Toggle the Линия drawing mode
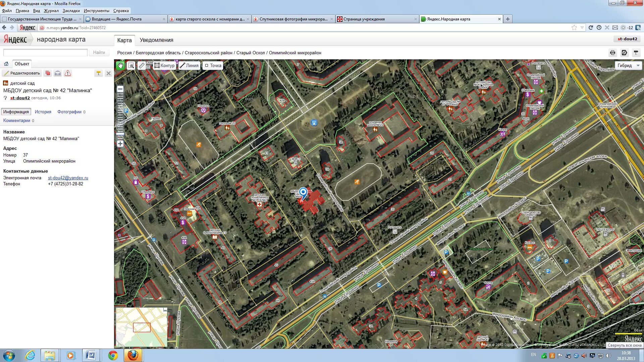 (189, 65)
